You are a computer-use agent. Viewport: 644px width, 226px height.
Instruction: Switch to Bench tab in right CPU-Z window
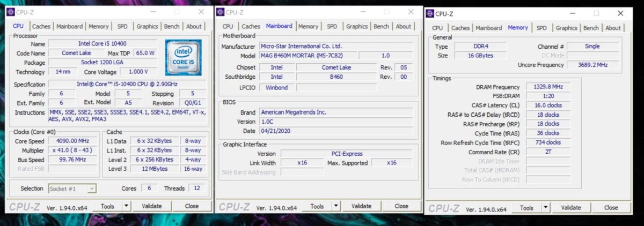point(591,28)
